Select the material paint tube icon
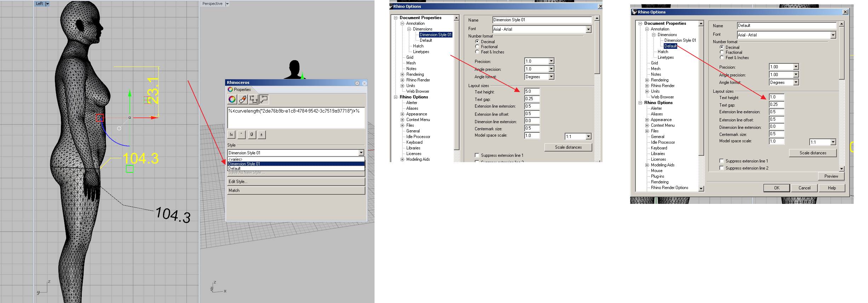 [242, 99]
